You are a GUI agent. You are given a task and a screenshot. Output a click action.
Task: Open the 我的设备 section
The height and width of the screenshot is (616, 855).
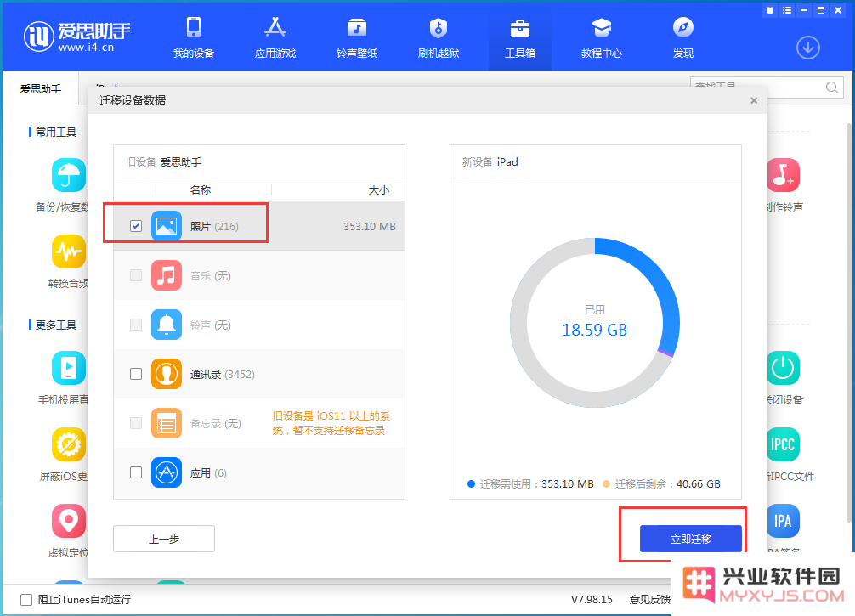pyautogui.click(x=194, y=37)
